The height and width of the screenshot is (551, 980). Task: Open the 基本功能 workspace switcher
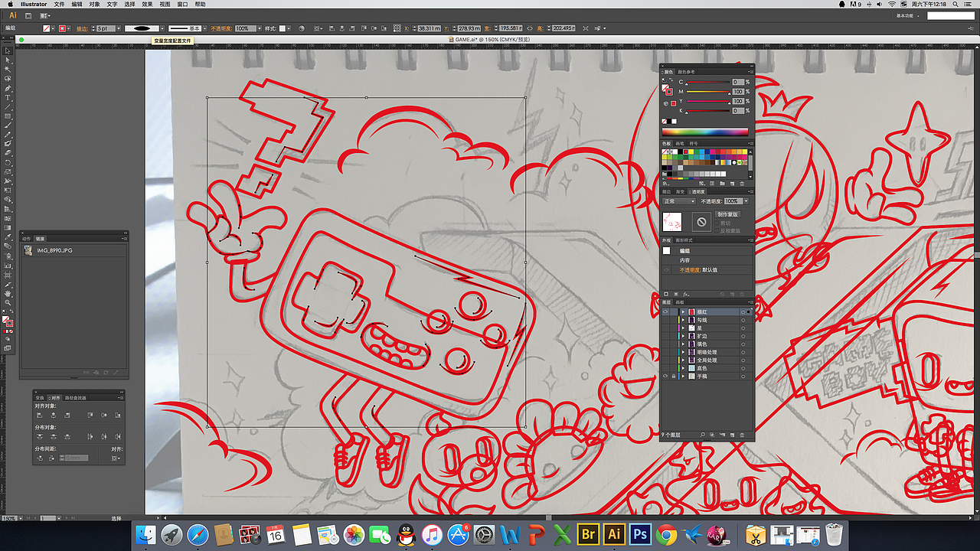click(908, 15)
